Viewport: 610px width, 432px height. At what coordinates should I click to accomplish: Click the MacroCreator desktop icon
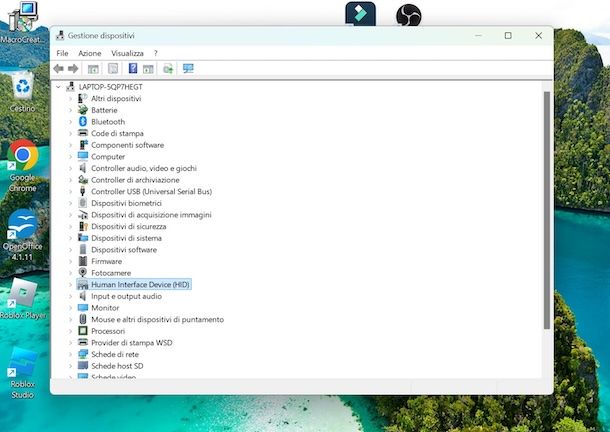click(x=23, y=23)
